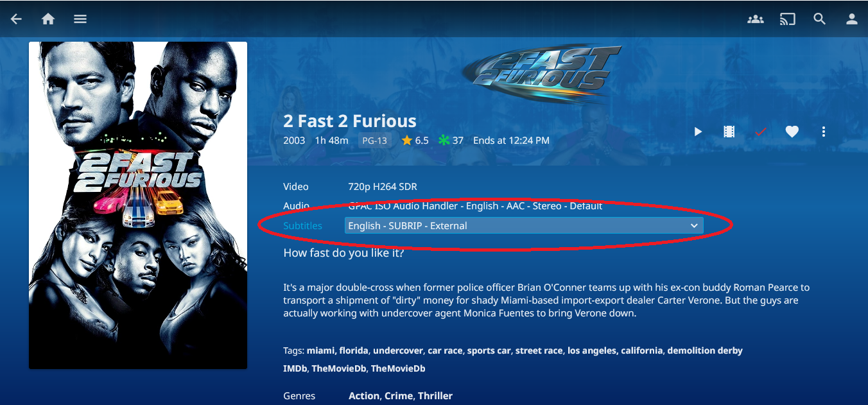Open the search magnifier icon
The image size is (868, 405).
click(x=820, y=19)
